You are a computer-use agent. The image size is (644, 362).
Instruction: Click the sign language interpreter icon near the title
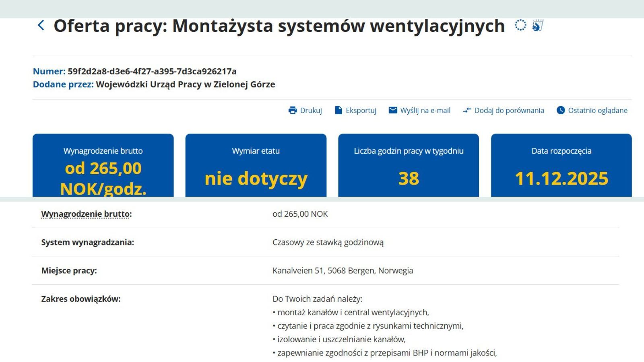tap(537, 25)
